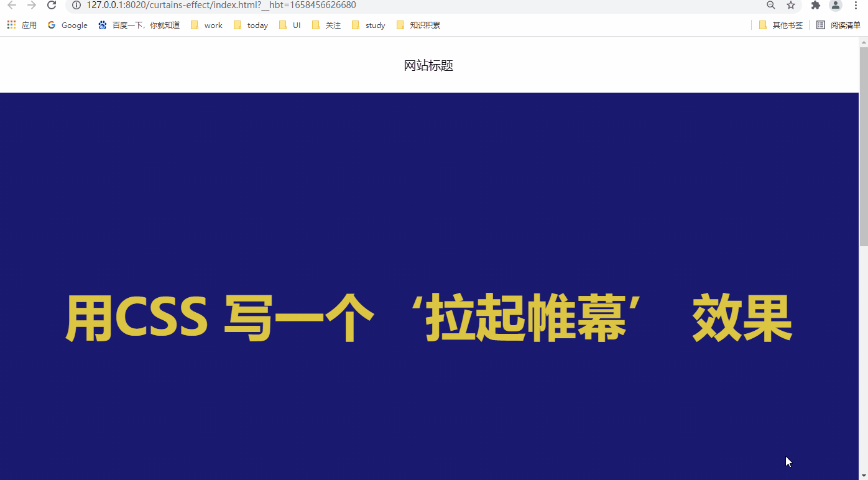Open the 应用 shortcut in bookmarks bar

pyautogui.click(x=29, y=25)
